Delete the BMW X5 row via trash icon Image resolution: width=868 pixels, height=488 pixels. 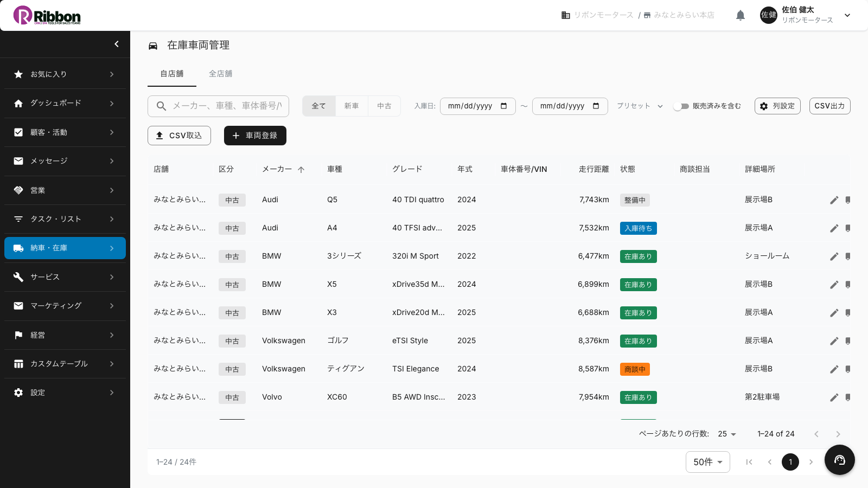[x=848, y=285]
